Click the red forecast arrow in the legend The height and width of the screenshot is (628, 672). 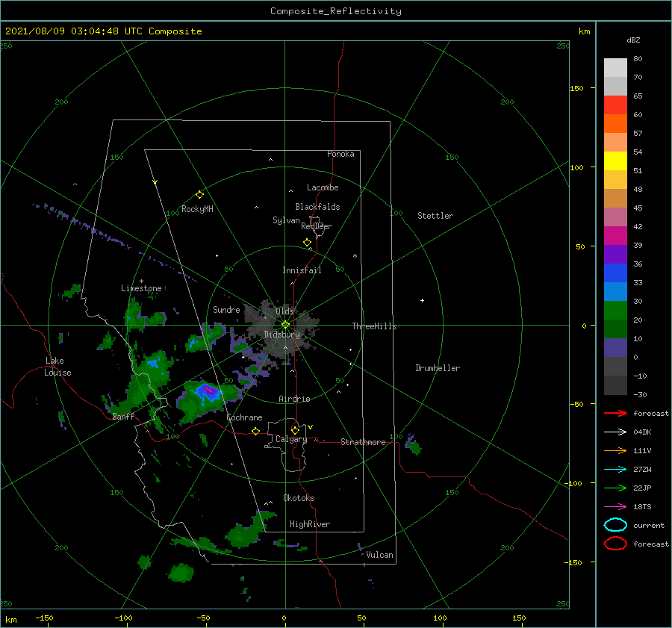click(615, 413)
